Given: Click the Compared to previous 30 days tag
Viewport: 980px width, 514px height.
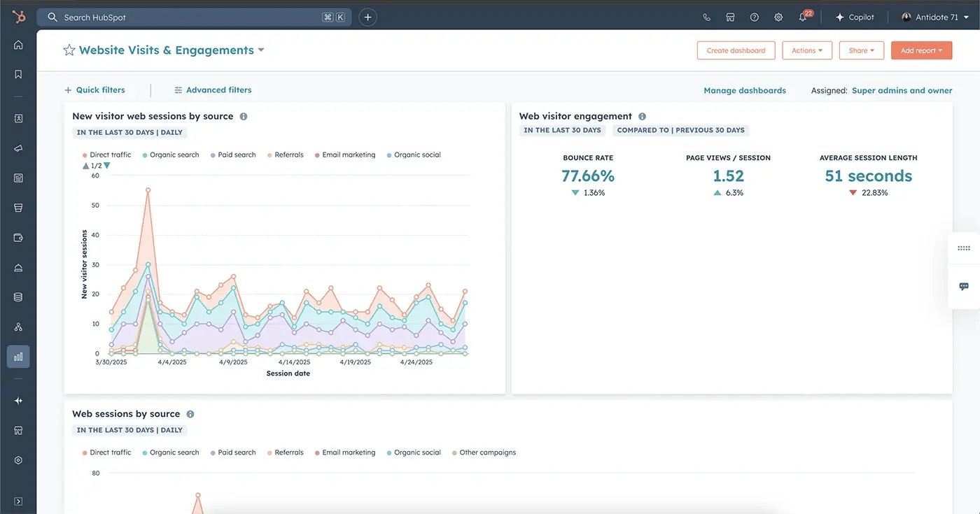Looking at the screenshot, I should pyautogui.click(x=680, y=131).
